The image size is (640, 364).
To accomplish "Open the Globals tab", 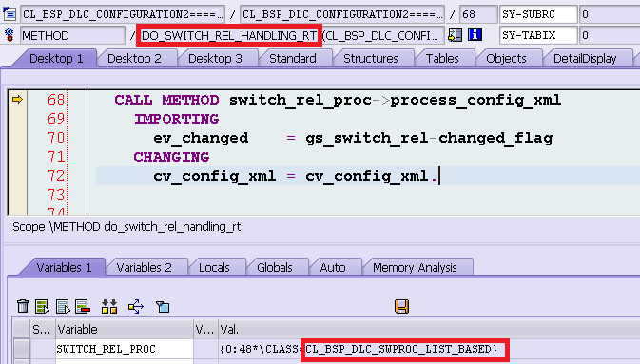I will click(275, 267).
